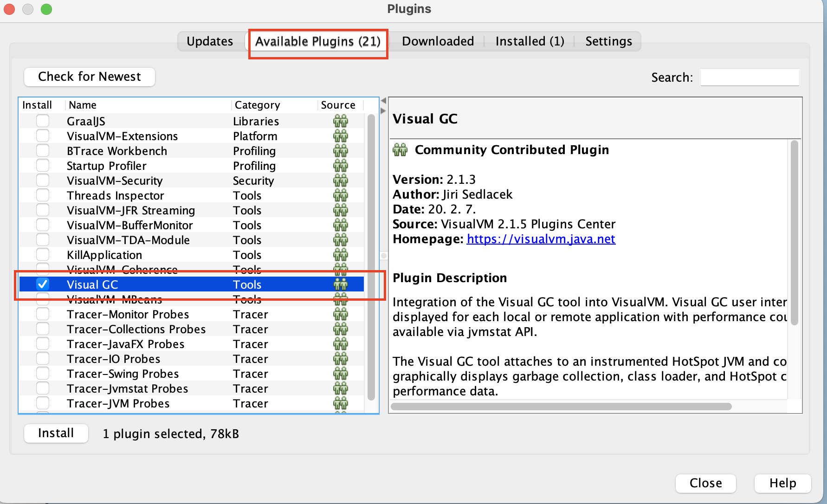The width and height of the screenshot is (827, 504).
Task: Open the visualvm.java.net homepage link
Action: 541,239
